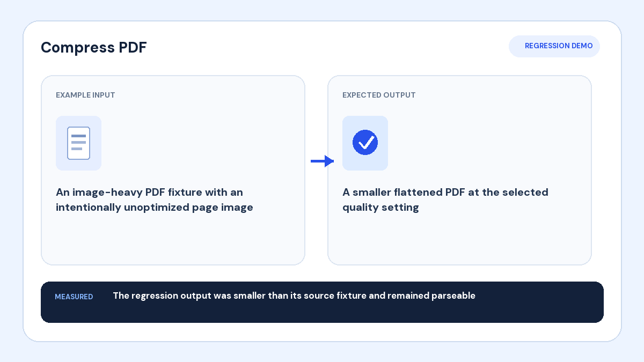This screenshot has height=362, width=644.
Task: Click the regression output measured sentence
Action: click(294, 295)
